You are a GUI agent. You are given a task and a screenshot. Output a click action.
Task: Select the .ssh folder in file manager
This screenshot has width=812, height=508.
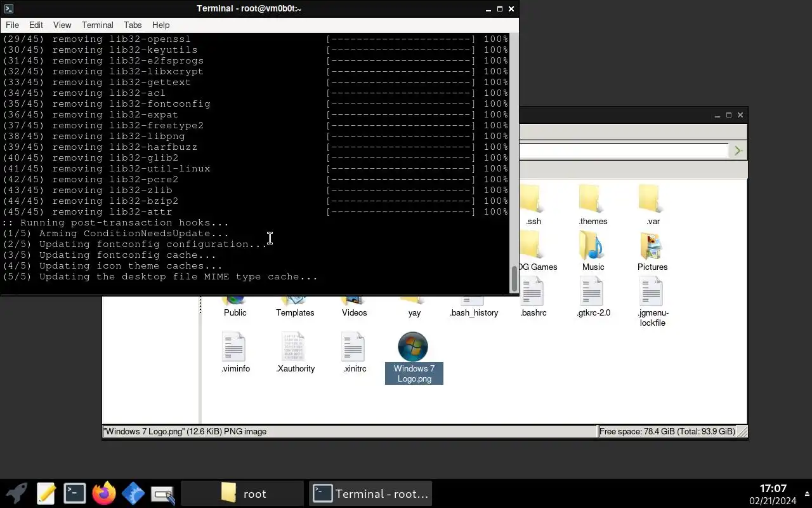[x=534, y=205]
